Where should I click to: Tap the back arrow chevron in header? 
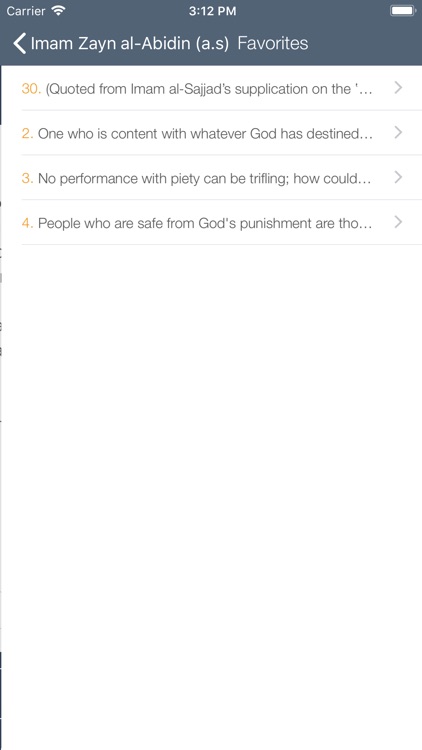pos(19,44)
